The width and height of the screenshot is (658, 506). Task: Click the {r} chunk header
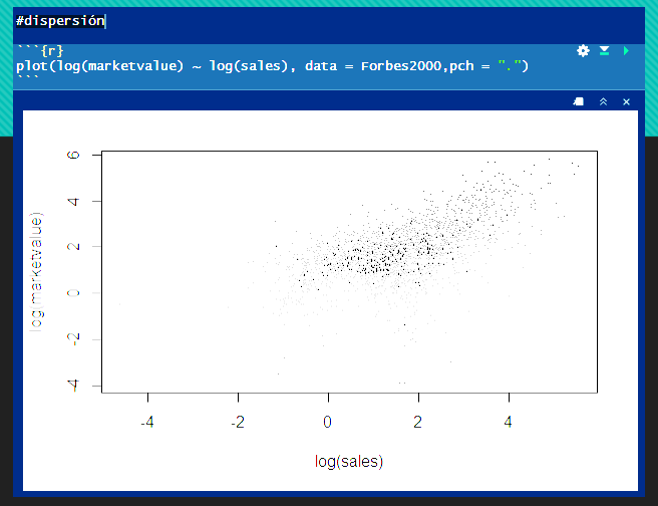52,51
